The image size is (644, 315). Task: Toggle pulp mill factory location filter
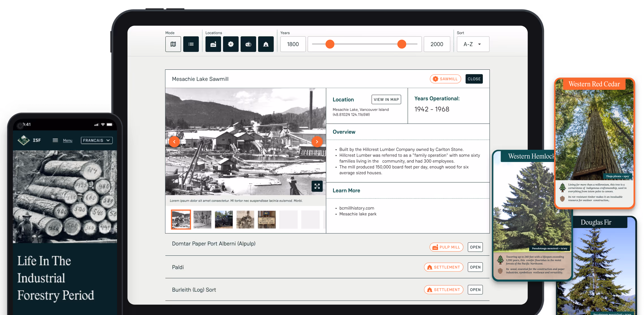point(213,44)
